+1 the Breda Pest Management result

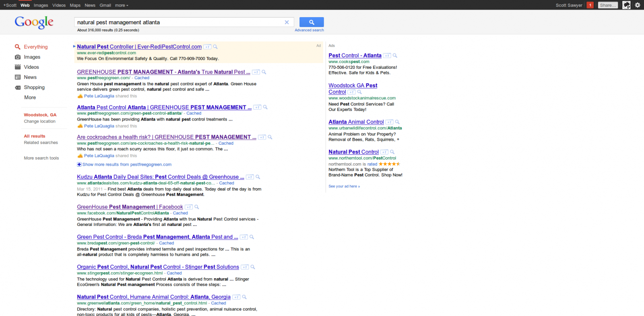[244, 237]
